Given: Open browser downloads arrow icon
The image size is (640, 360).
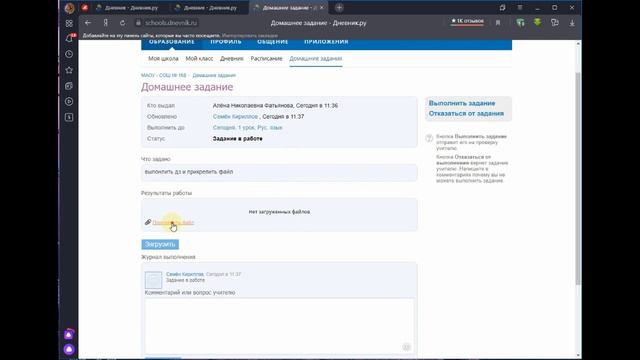Looking at the screenshot, I should pos(572,23).
